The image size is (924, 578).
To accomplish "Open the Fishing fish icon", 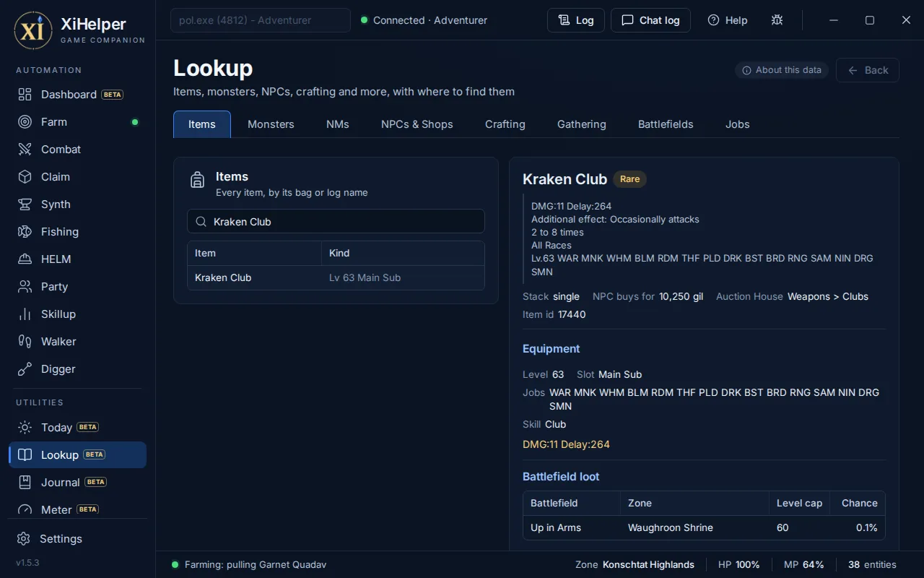I will (x=25, y=232).
